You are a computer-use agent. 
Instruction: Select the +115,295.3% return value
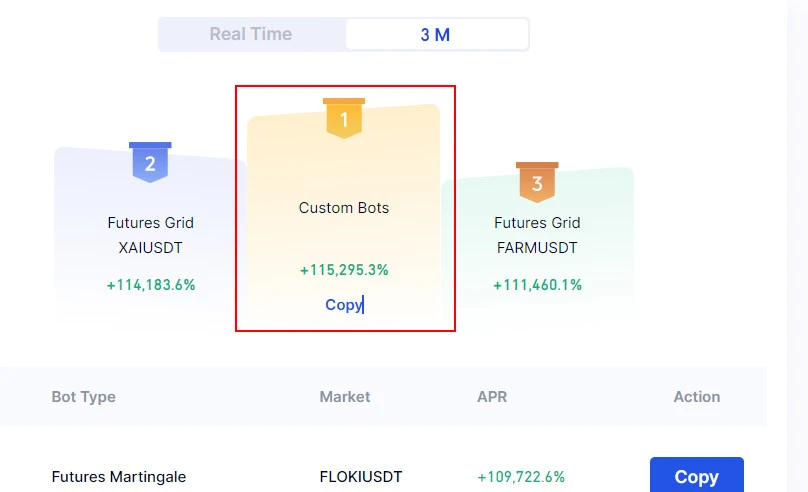tap(344, 270)
